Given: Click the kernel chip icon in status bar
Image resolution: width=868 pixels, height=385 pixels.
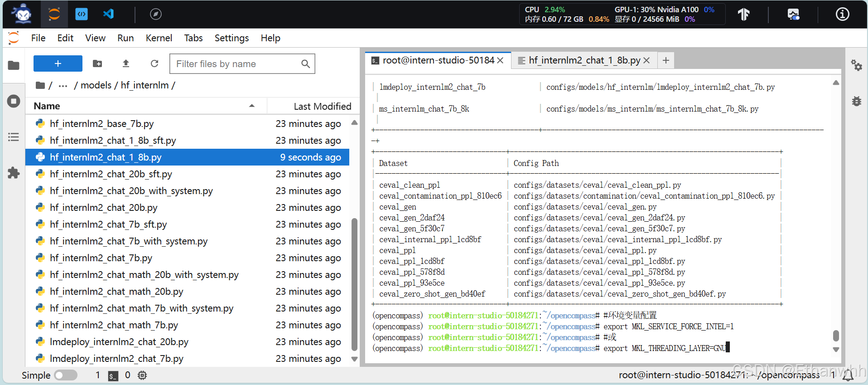Looking at the screenshot, I should point(142,375).
